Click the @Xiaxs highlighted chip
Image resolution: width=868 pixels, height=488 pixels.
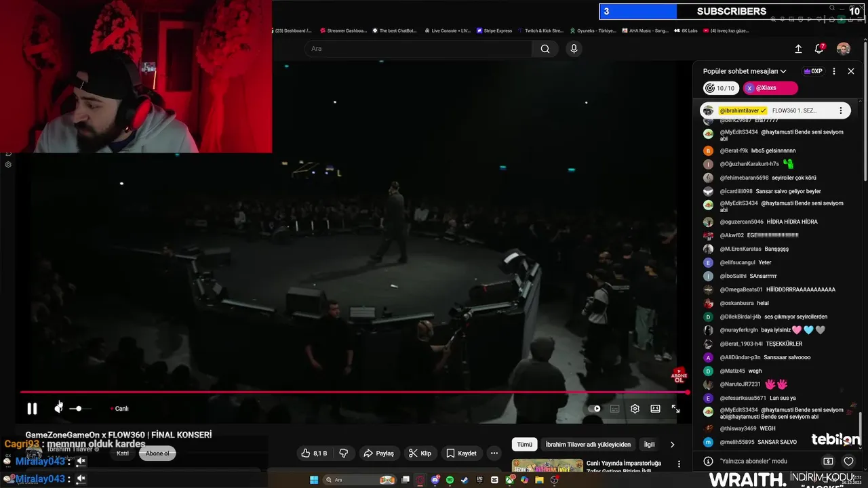770,88
